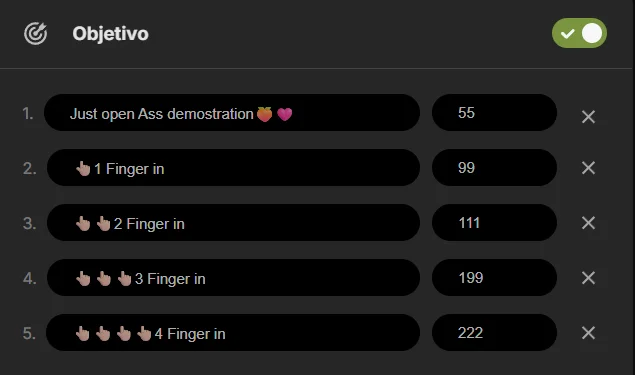Remove goal 1 with its X icon

(x=588, y=117)
